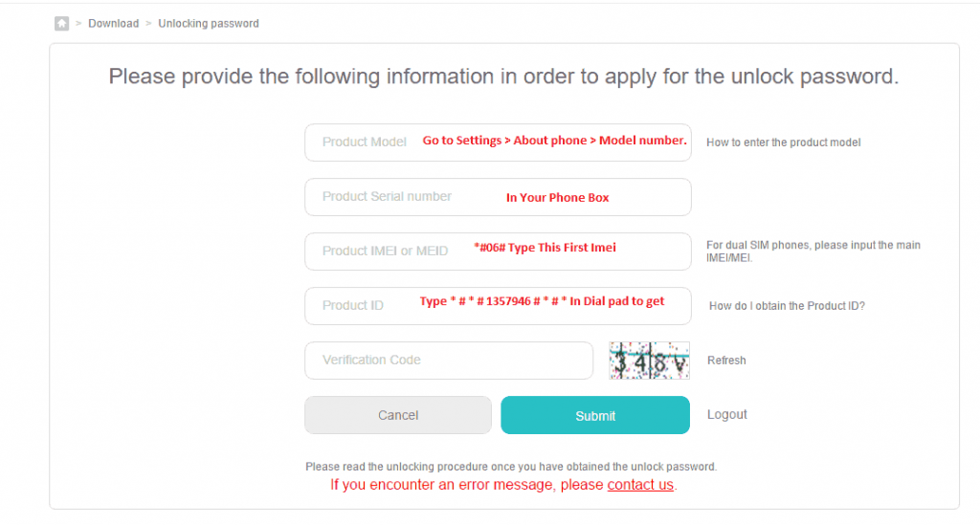Viewport: 980px width, 525px height.
Task: Click the 'Please provide the following information' heading
Action: [503, 77]
